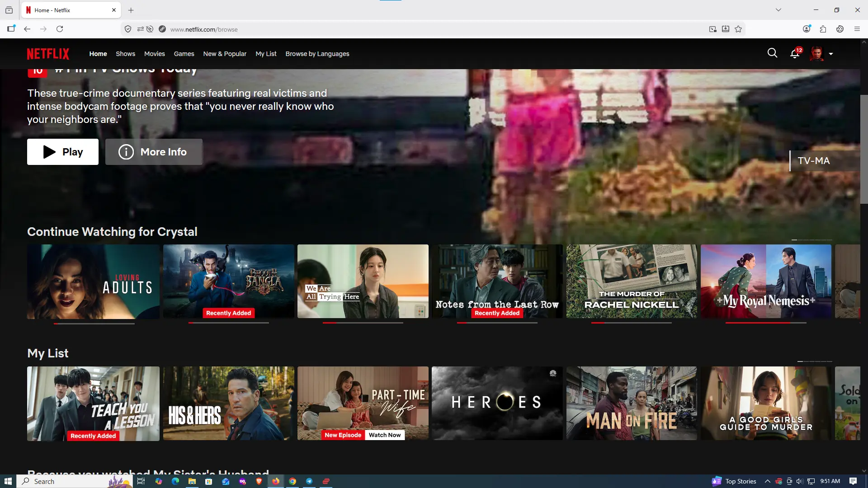Go forward in browser history
This screenshot has width=868, height=488.
(x=43, y=29)
